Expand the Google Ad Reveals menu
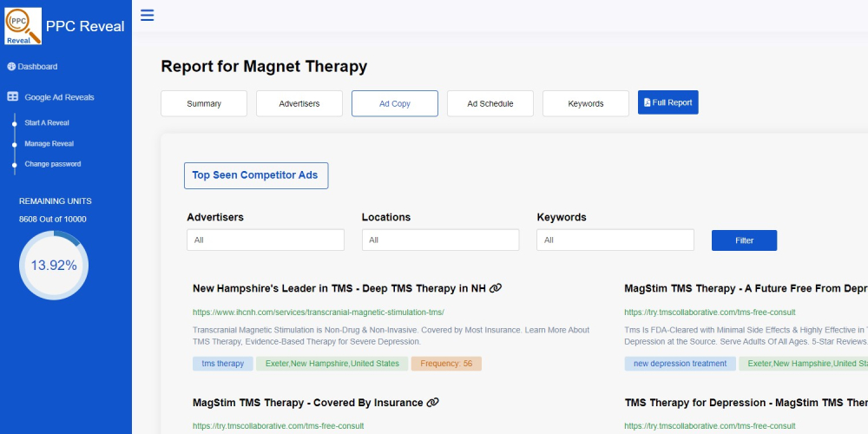Viewport: 868px width, 434px height. tap(59, 97)
